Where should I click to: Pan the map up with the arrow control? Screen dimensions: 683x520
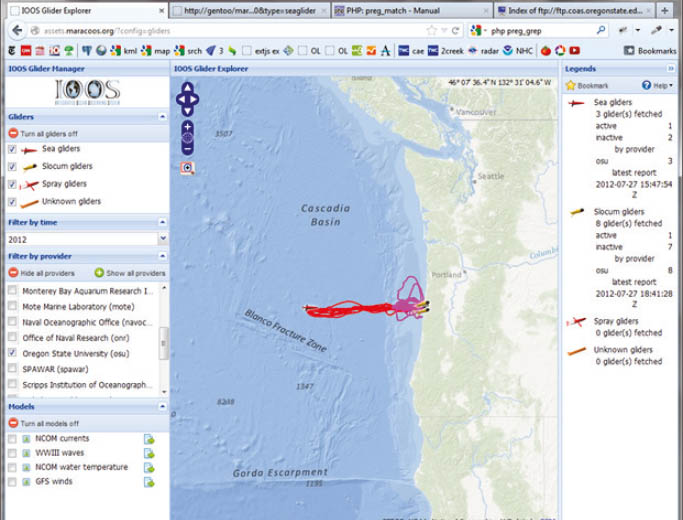tap(188, 88)
